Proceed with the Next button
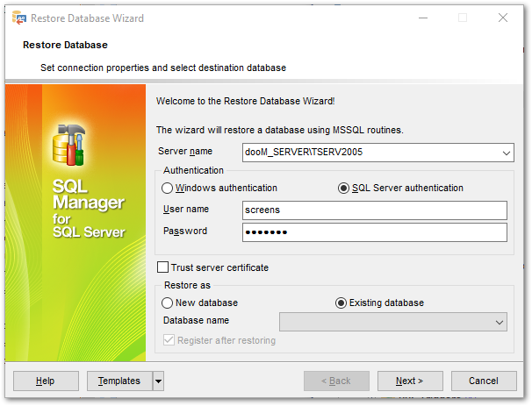The height and width of the screenshot is (406, 532). [x=410, y=381]
